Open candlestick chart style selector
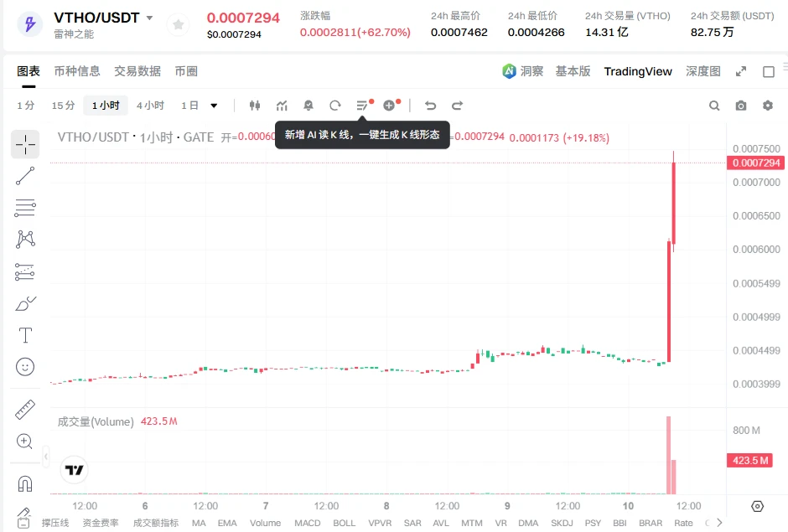 pyautogui.click(x=255, y=106)
